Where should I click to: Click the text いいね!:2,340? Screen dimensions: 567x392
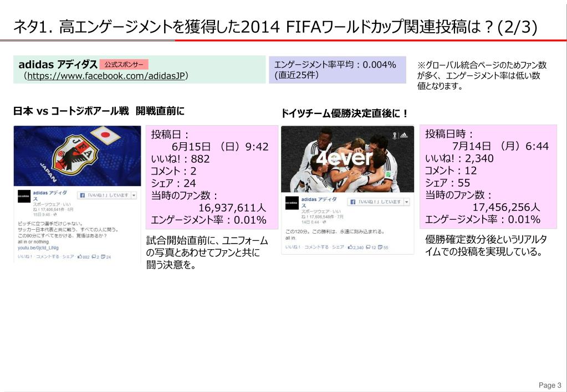459,158
